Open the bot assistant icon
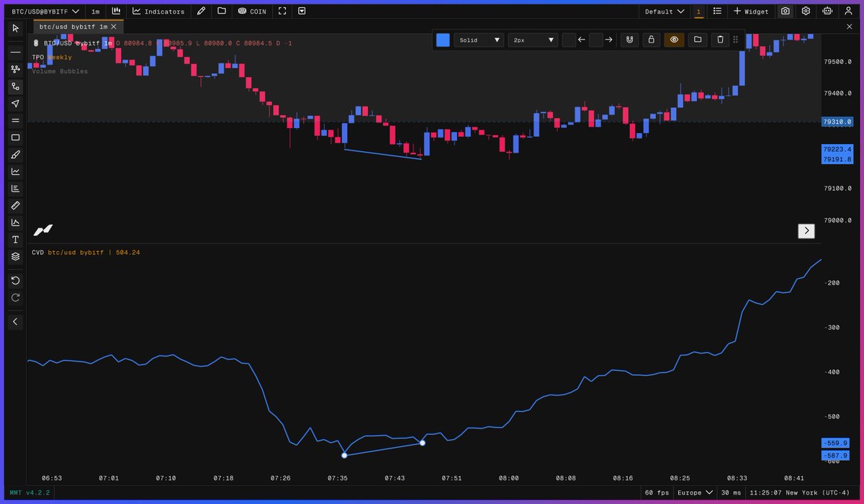Viewport: 864px width, 504px height. pyautogui.click(x=827, y=11)
